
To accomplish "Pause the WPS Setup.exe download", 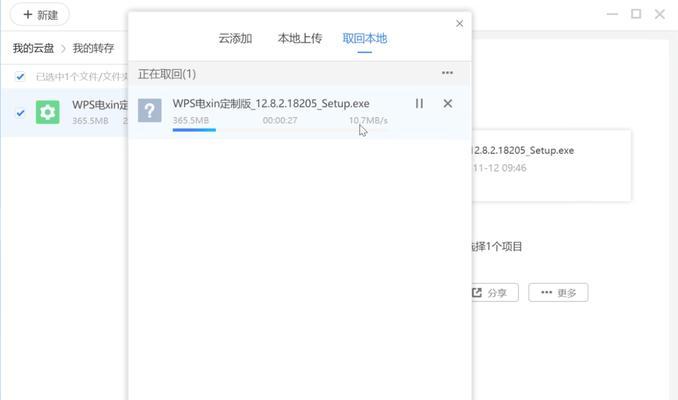I will click(x=419, y=103).
